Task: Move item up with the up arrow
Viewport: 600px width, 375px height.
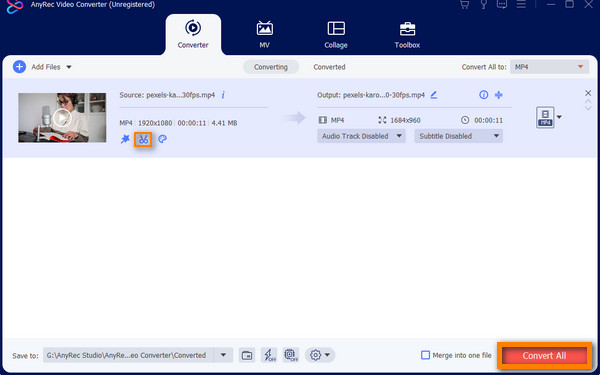Action: (588, 102)
